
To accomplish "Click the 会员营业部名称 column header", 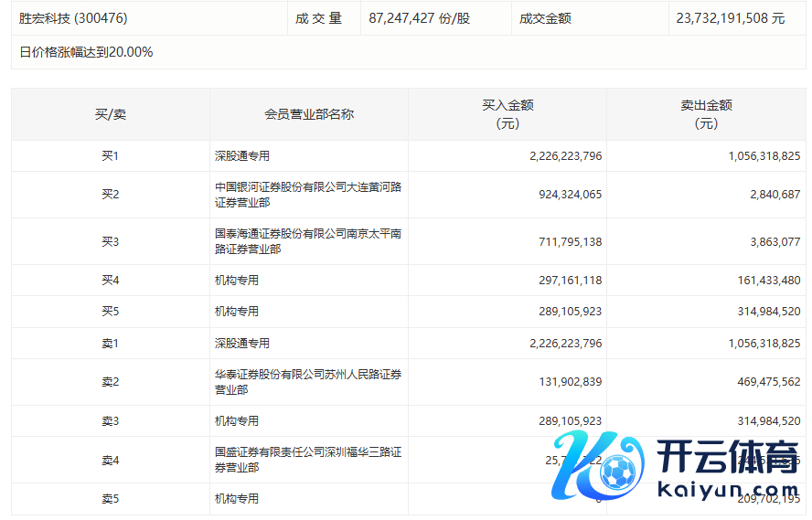I will 308,114.
